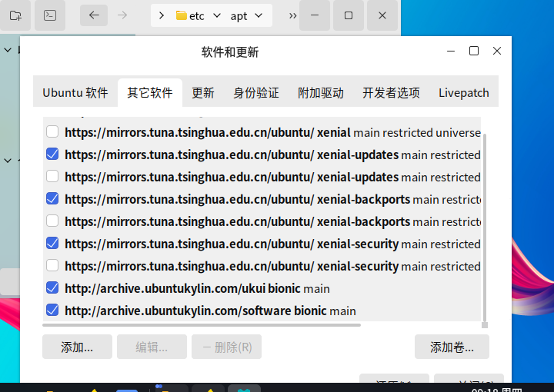Screen dimensions: 554x392
Task: Open terminal icon in file manager toolbar
Action: [x=50, y=15]
